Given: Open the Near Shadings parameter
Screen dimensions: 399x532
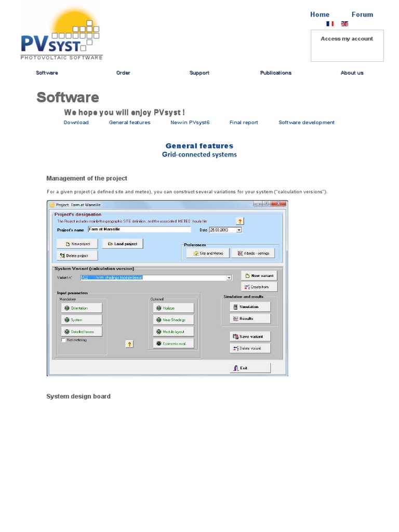Looking at the screenshot, I should click(x=174, y=320).
